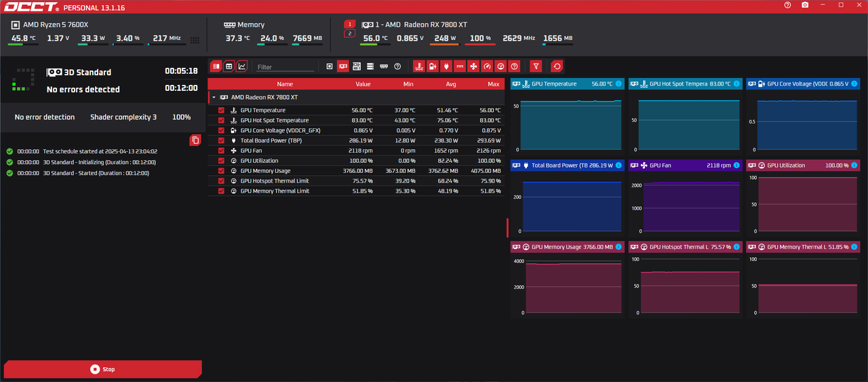Viewport: 868px width, 382px height.
Task: Toggle voltage sensor type filter
Action: pyautogui.click(x=433, y=66)
